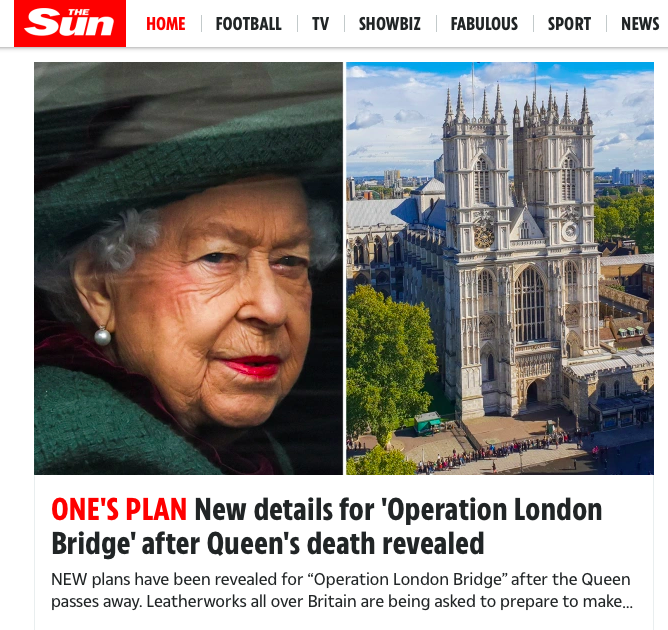Open the Queen in green hat photo

(188, 268)
